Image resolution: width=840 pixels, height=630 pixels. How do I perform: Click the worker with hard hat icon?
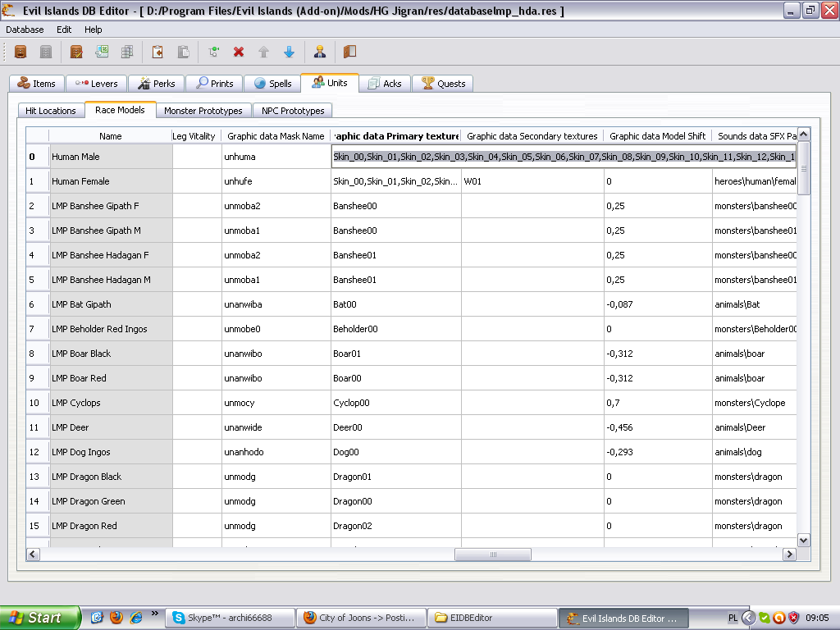[x=319, y=52]
